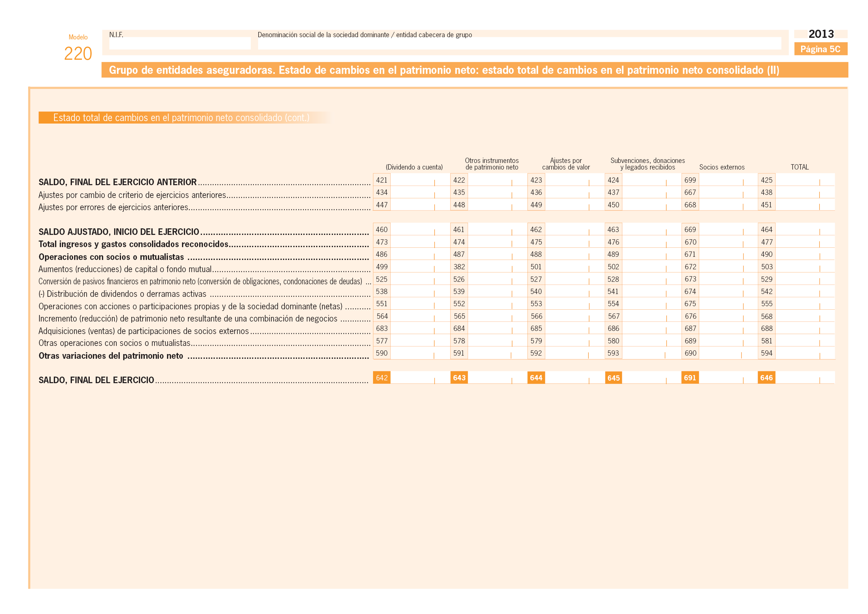Viewport: 868px width, 614px height.
Task: Click the 'SALDO, FINAL DEL EJERCICIO ANTERIOR' row label
Action: 118,182
